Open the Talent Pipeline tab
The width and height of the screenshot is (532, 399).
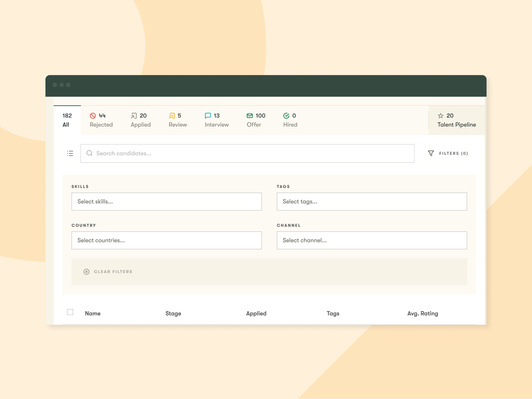457,120
